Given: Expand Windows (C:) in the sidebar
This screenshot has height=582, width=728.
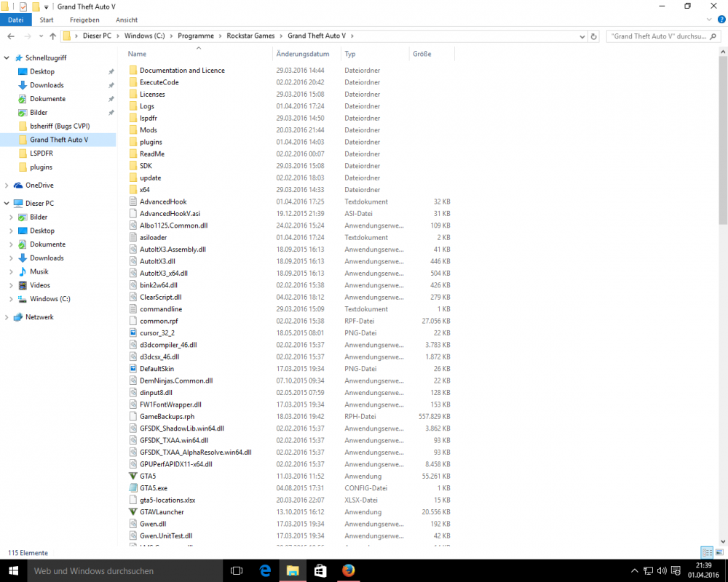Looking at the screenshot, I should point(11,299).
